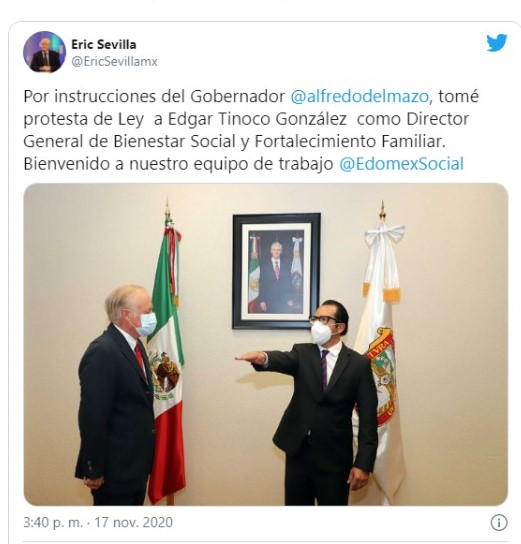
Task: Select the tweet text paragraph
Action: tap(251, 130)
